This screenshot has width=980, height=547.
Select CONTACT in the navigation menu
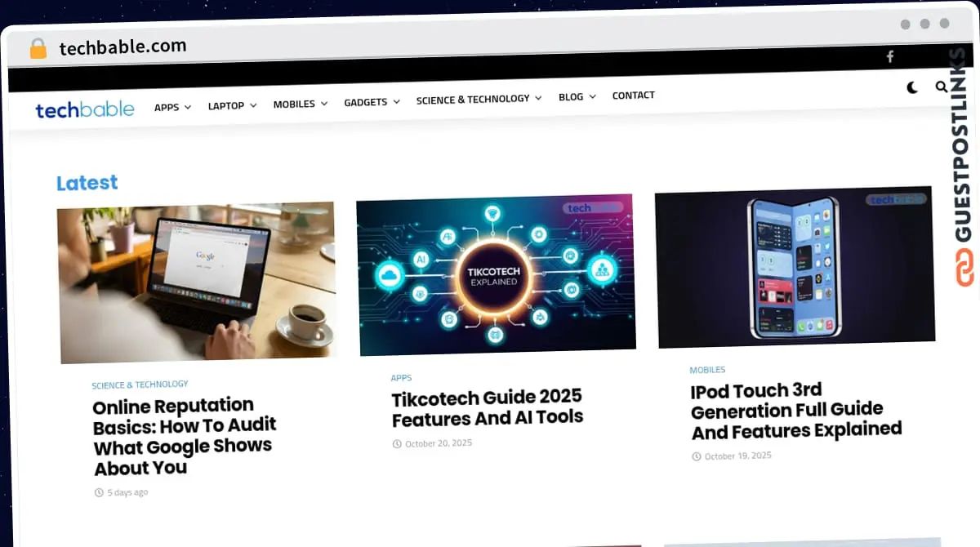coord(633,95)
